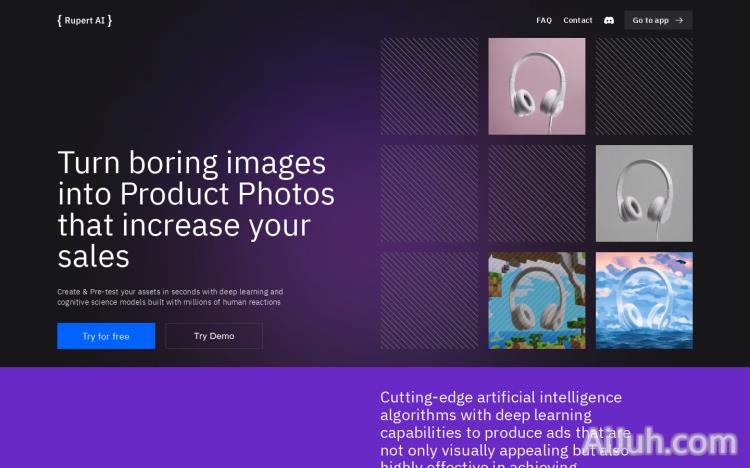Click striped tile right of pink headphone photo
The height and width of the screenshot is (468, 750).
click(x=644, y=87)
